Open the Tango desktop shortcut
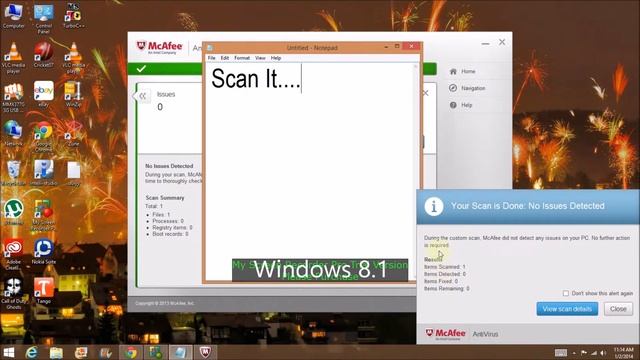Image resolution: width=640 pixels, height=360 pixels. pyautogui.click(x=43, y=291)
